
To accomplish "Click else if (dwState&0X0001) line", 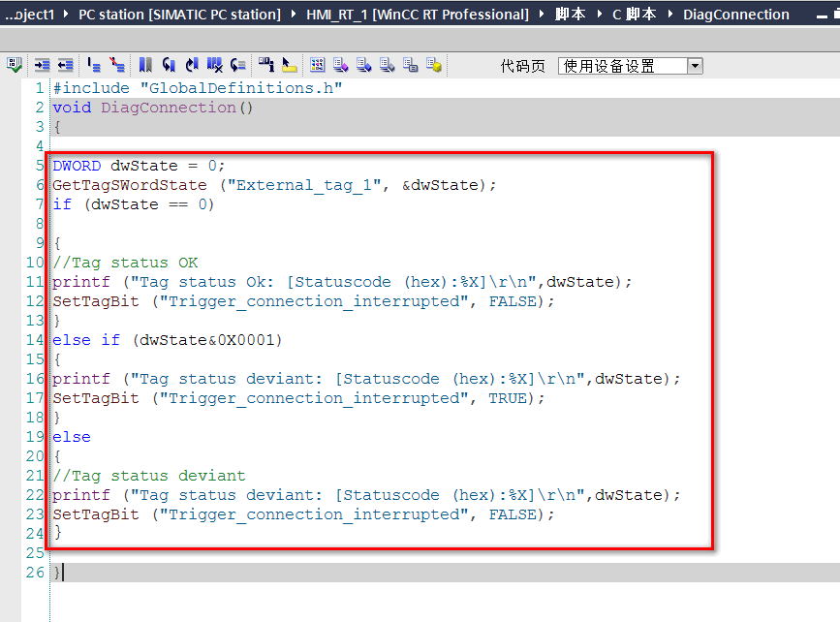I will point(168,340).
